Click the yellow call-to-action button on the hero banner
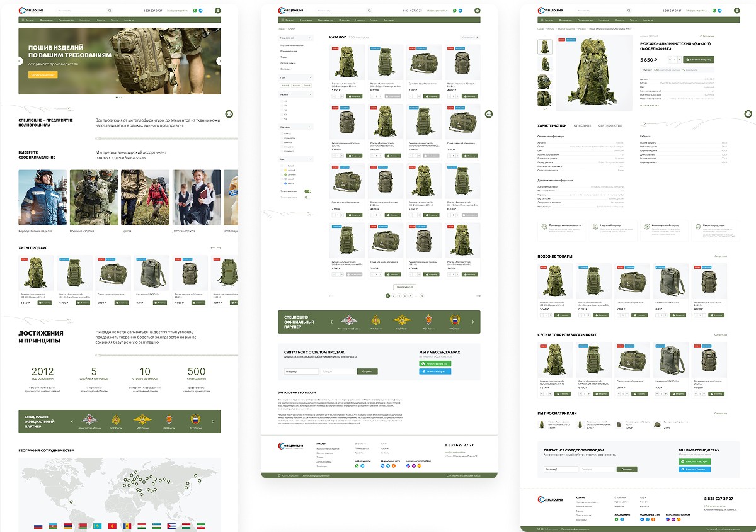Screen dimensions: 756x532 [42, 74]
